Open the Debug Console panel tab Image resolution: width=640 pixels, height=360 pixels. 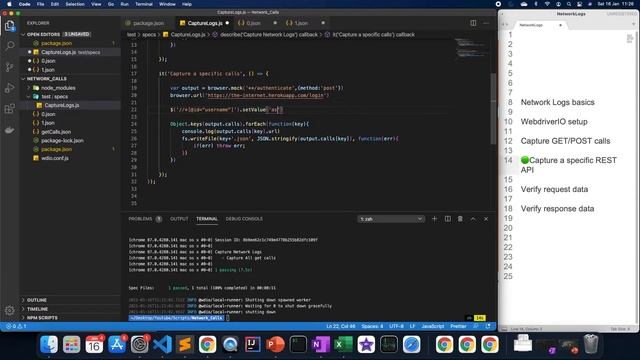[244, 219]
